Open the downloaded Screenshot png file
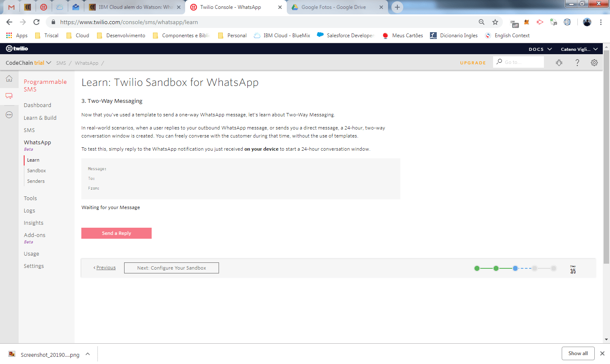This screenshot has height=364, width=610. [x=44, y=354]
